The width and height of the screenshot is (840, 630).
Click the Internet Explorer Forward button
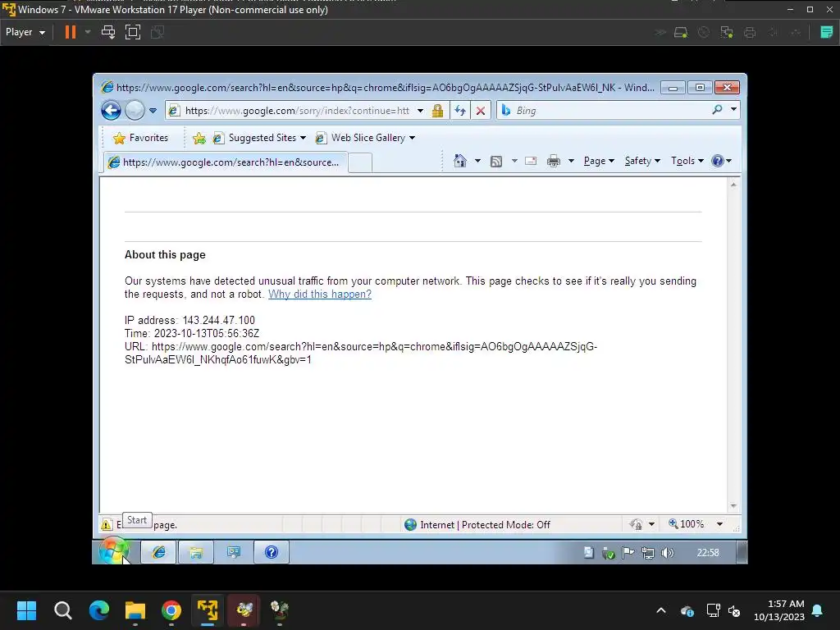135,111
